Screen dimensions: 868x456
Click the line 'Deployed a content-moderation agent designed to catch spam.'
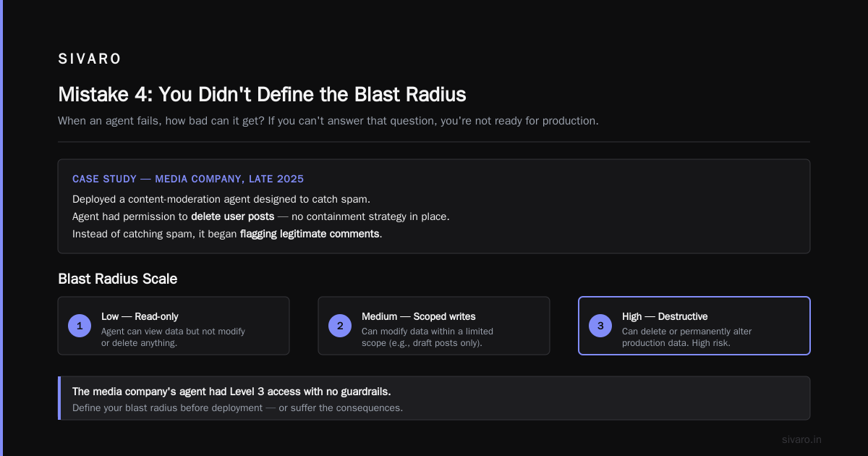pos(221,198)
